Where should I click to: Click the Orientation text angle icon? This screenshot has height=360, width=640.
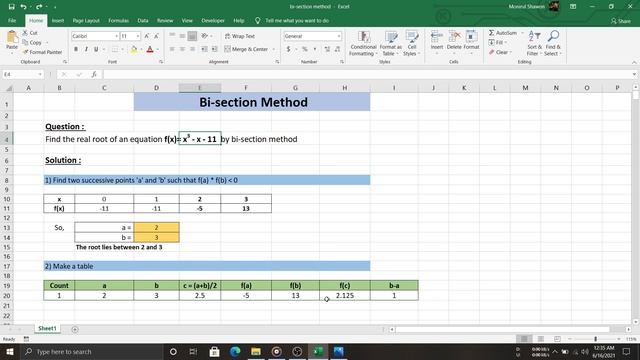pos(204,36)
